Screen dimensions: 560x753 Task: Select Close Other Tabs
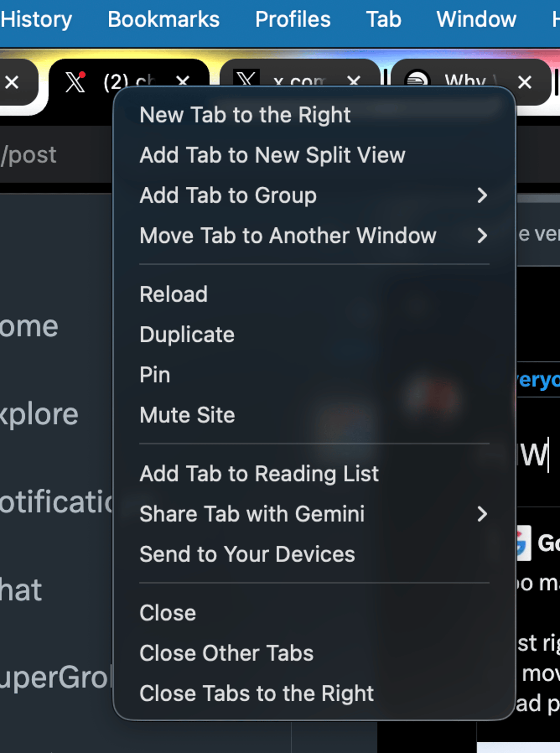pos(226,653)
